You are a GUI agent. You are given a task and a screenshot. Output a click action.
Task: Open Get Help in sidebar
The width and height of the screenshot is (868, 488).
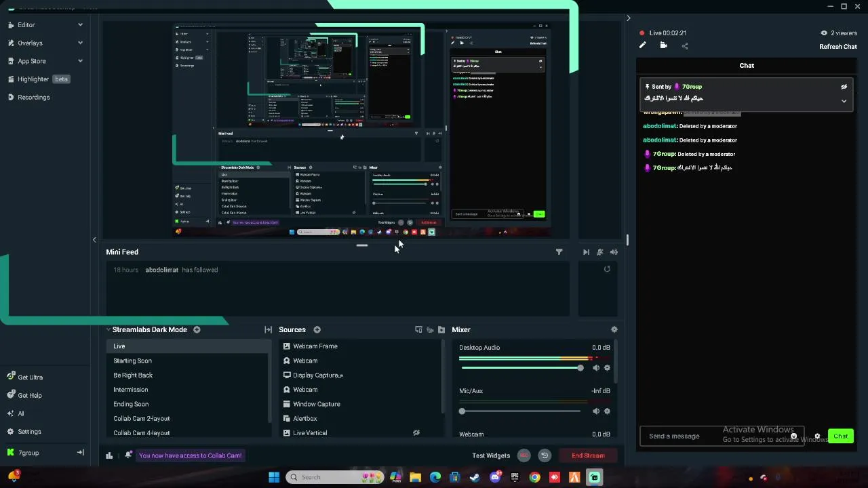pos(29,395)
